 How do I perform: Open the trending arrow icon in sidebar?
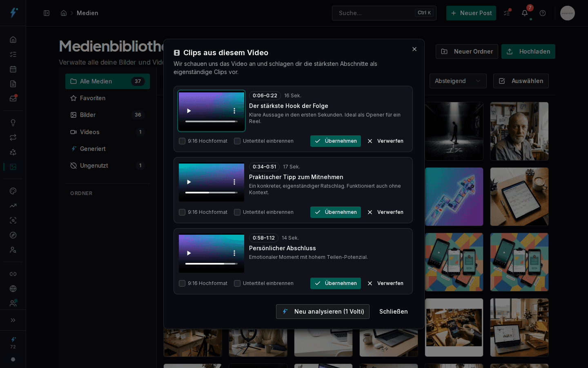[13, 206]
